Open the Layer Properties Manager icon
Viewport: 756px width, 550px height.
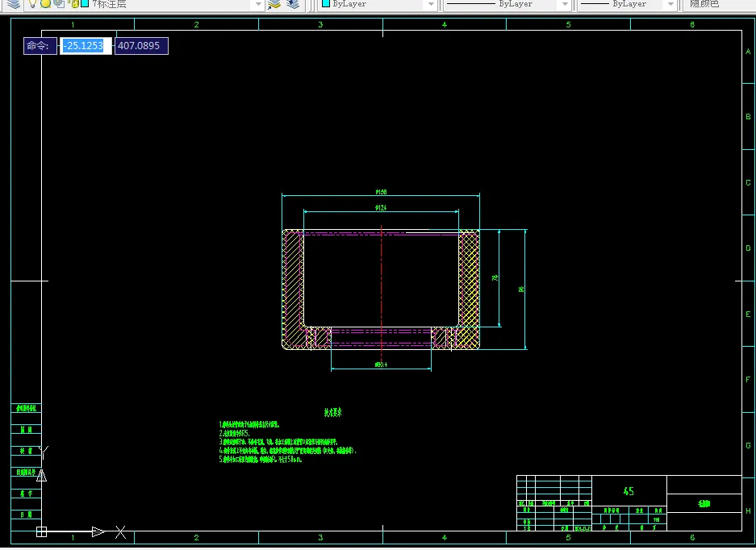click(x=14, y=4)
